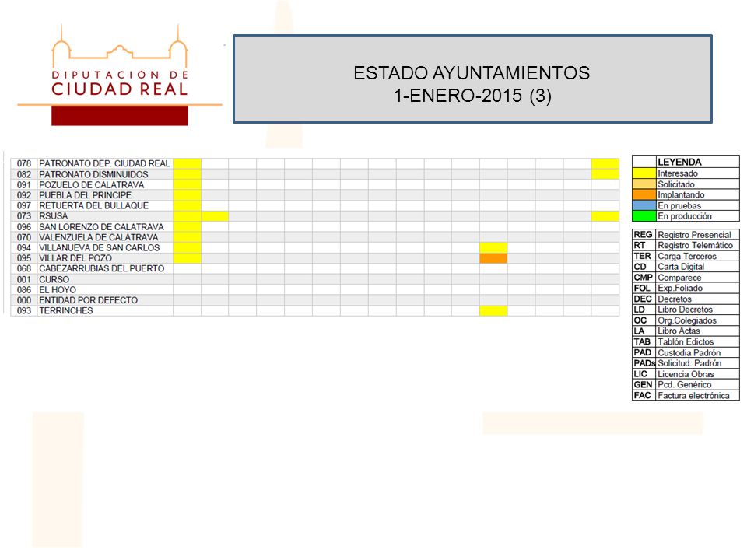Screen dimensions: 747x560
Task: Click the 'En pruebas' legend label
Action: click(x=679, y=205)
